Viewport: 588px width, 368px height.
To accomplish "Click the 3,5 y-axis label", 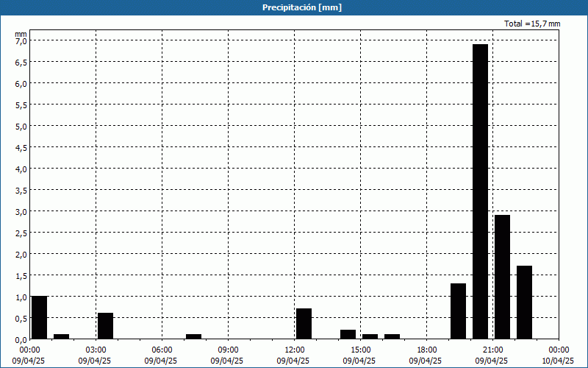I will [x=21, y=191].
